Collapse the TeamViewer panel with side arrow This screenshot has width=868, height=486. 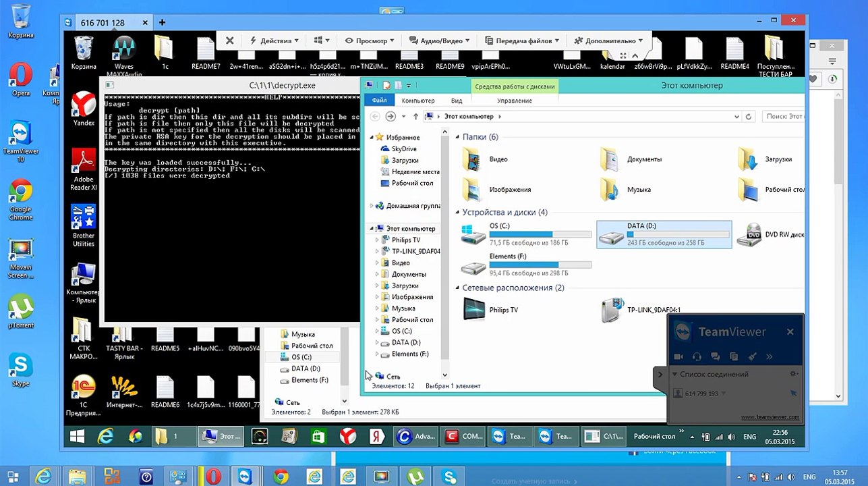pyautogui.click(x=660, y=374)
